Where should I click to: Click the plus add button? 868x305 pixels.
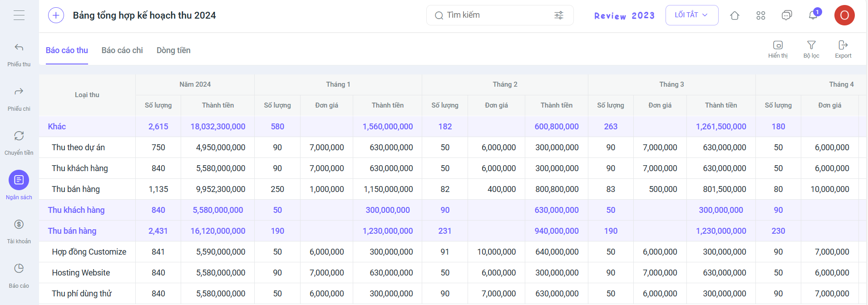(x=56, y=15)
